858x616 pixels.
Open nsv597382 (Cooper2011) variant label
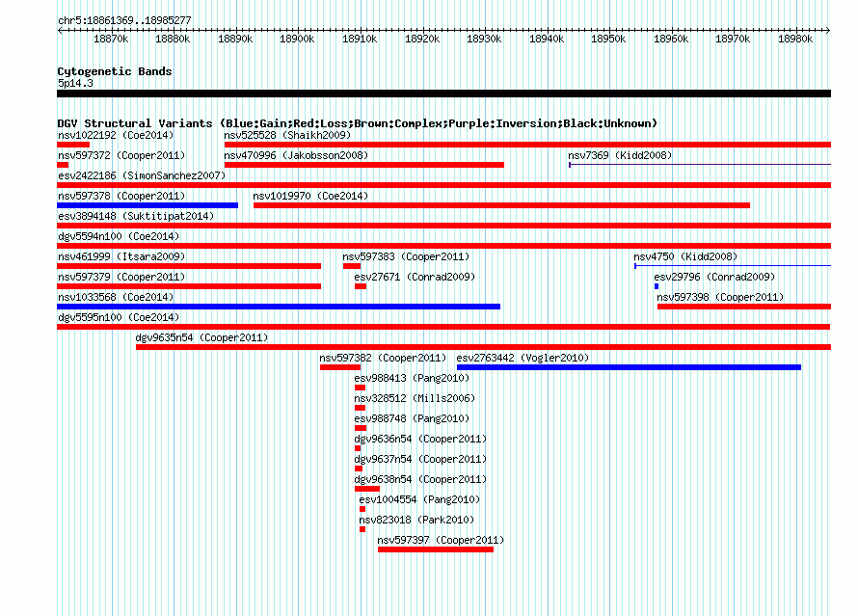pos(383,358)
